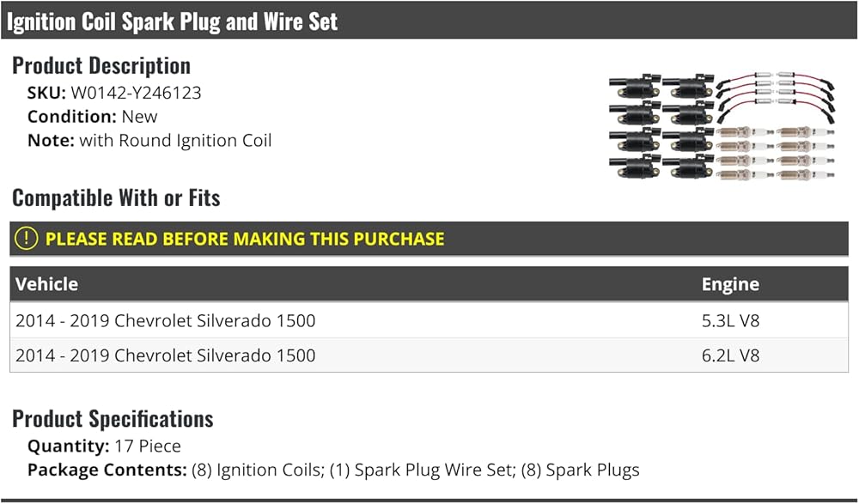Click the Condition New text
Viewport: 859px width, 504px height.
[x=92, y=117]
